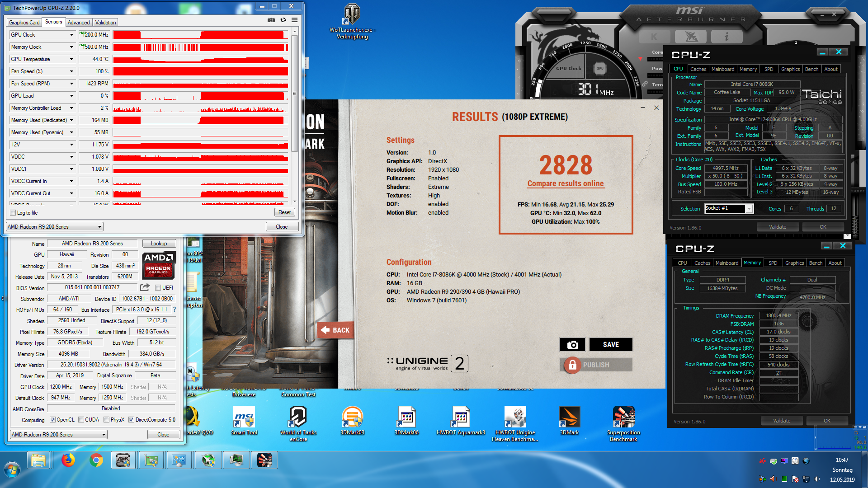The width and height of the screenshot is (868, 488).
Task: Click the Reset button in GPU-Z Sensors
Action: click(284, 212)
